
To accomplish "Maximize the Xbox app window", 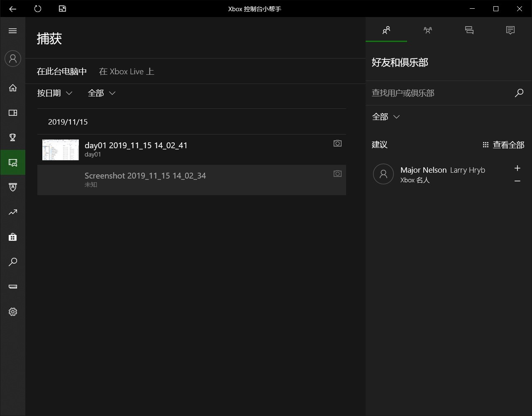I will [x=496, y=9].
